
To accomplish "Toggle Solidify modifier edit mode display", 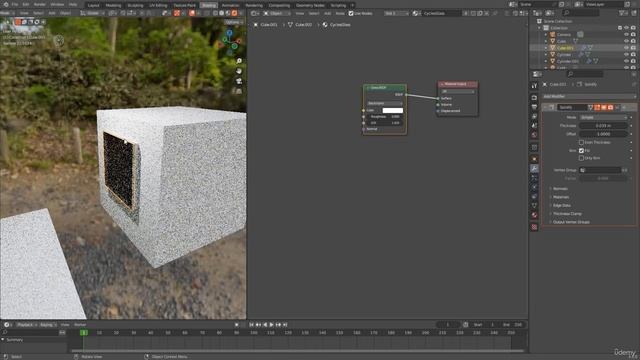I will click(x=597, y=107).
